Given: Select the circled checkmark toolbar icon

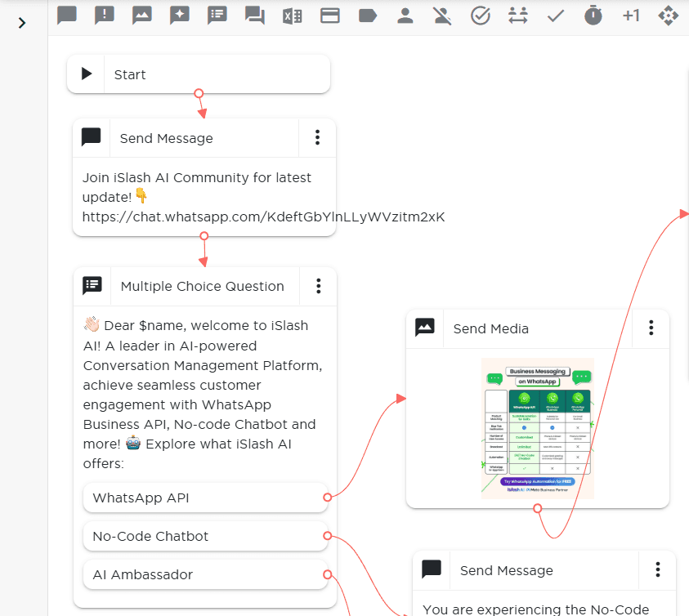Looking at the screenshot, I should point(481,16).
